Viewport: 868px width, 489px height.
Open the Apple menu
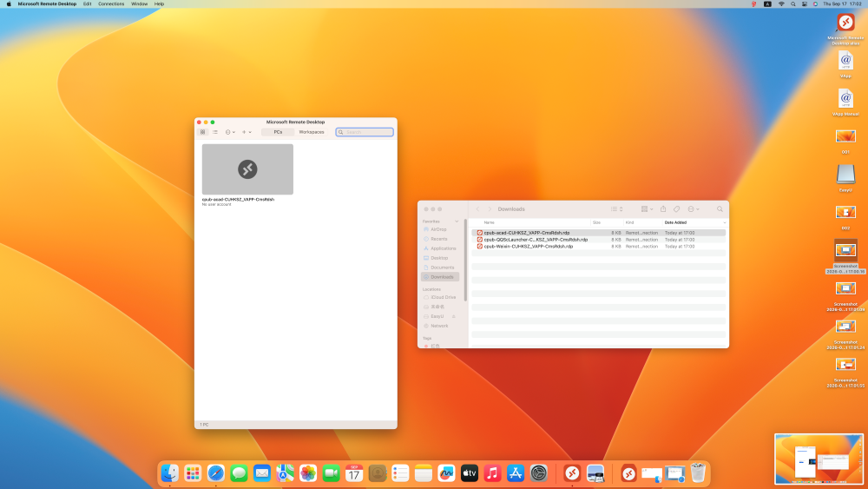[9, 3]
